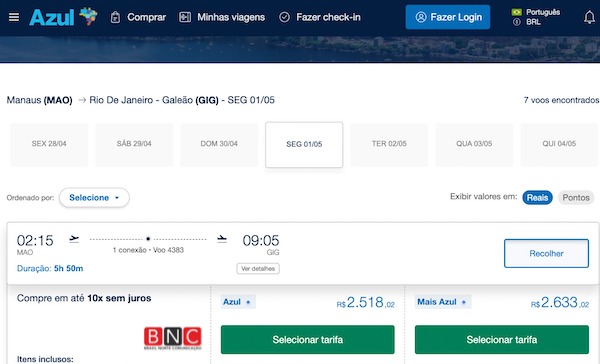
Task: Go to Fazer check-in
Action: [x=320, y=17]
